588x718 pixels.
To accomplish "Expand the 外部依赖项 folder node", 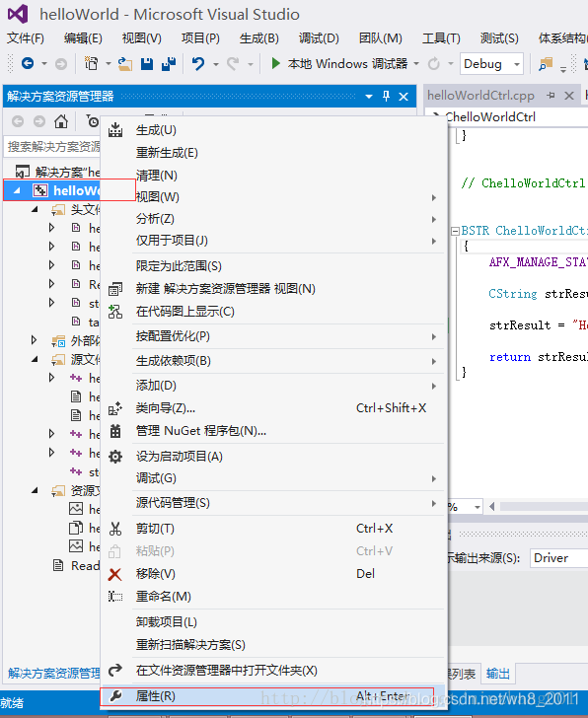I will point(34,339).
